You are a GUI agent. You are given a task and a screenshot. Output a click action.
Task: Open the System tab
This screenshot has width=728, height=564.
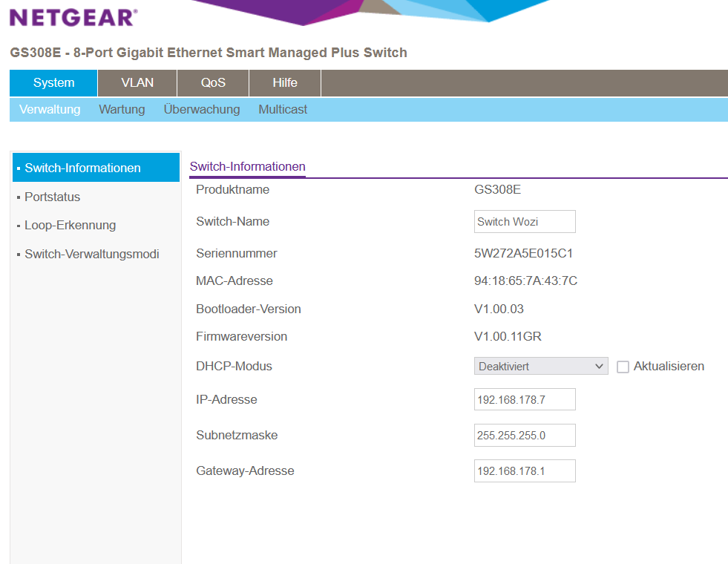pos(53,82)
